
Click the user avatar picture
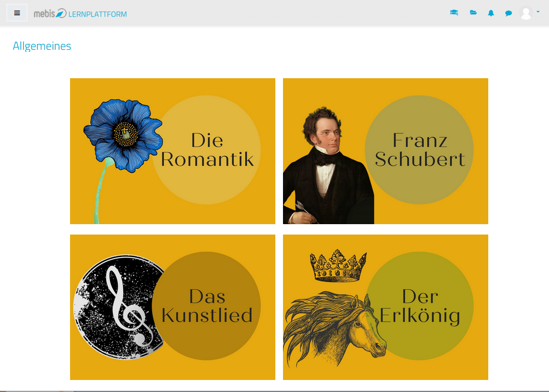click(x=526, y=13)
